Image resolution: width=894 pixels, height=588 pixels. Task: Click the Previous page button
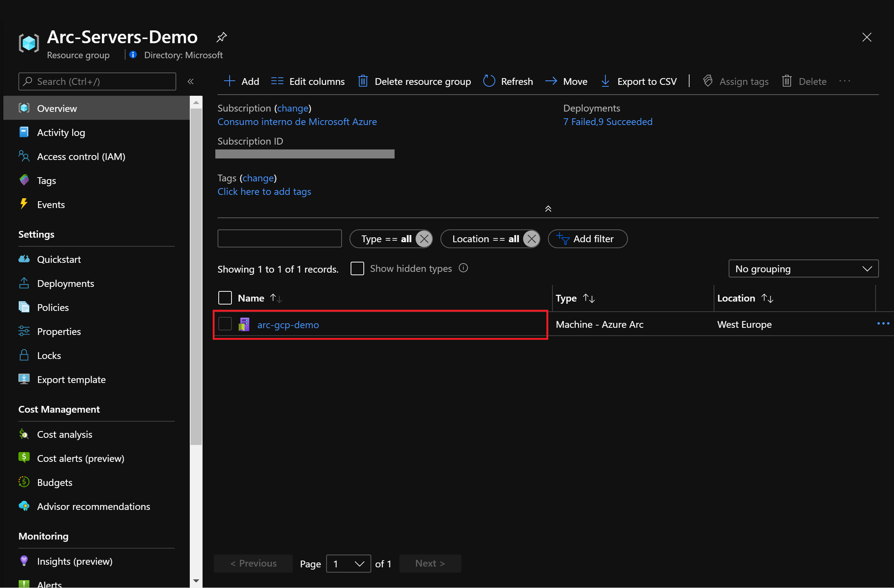(253, 563)
